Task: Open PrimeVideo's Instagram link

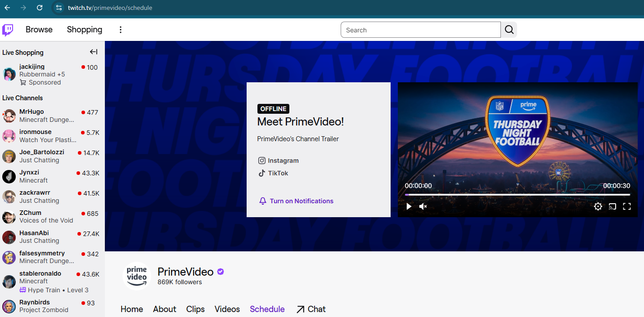Action: click(279, 161)
